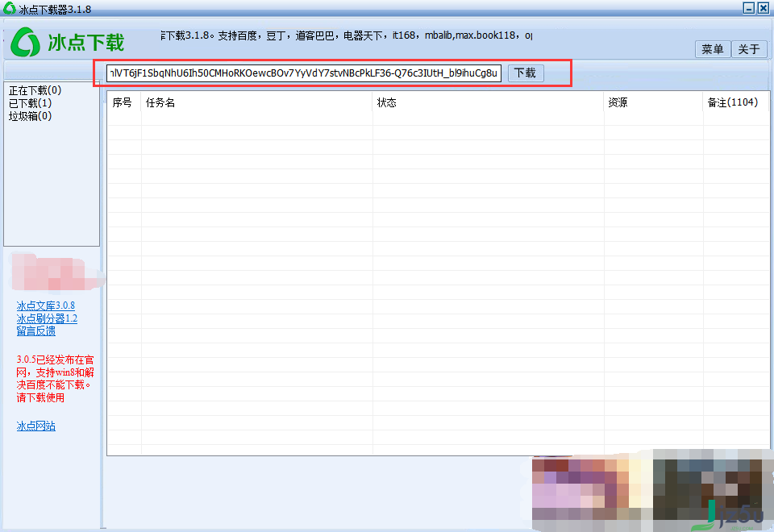Click the 序号 column header
774x532 pixels.
pyautogui.click(x=123, y=102)
